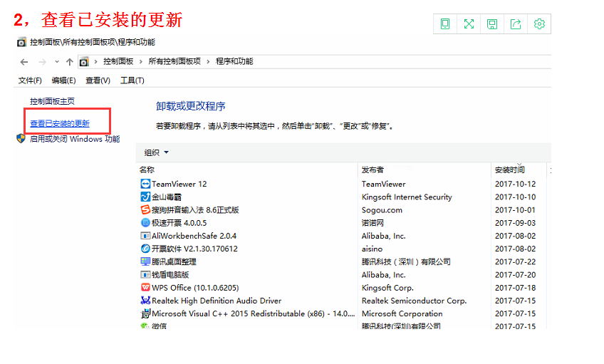
Task: Open the 文件(F) menu
Action: pos(30,80)
